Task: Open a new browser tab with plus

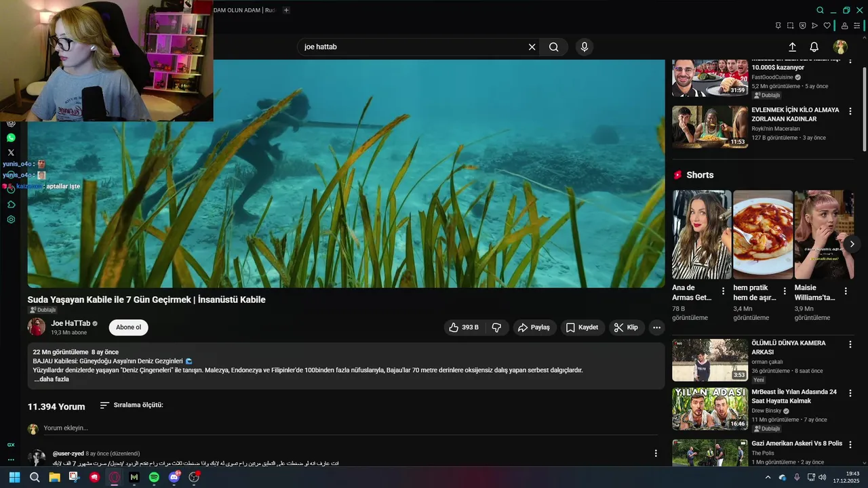Action: (286, 10)
